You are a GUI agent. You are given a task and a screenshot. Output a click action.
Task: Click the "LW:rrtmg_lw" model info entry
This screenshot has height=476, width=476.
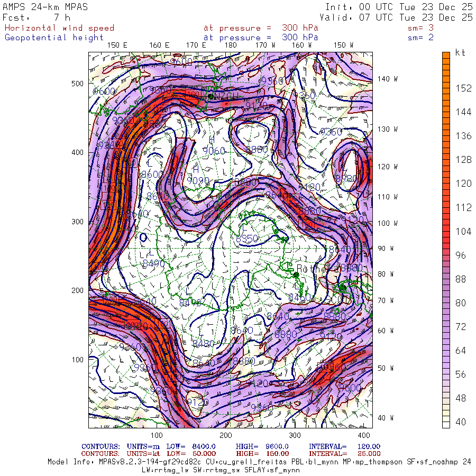click(x=164, y=470)
